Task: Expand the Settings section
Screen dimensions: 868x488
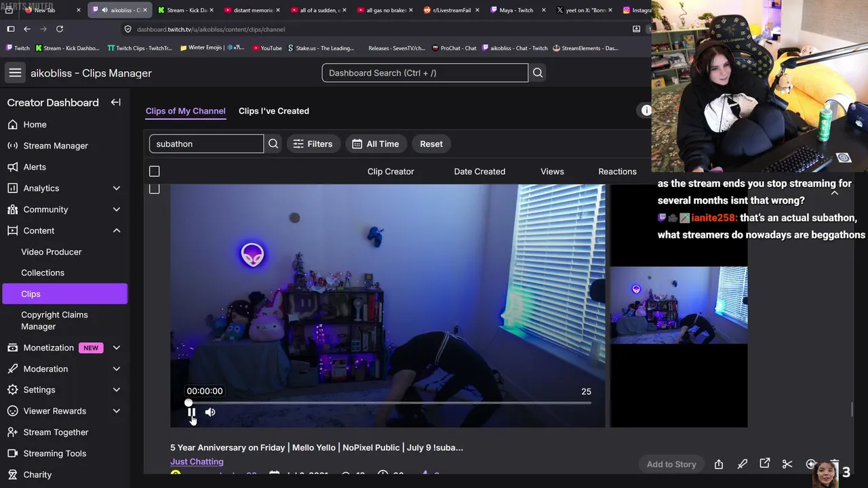Action: 116,390
